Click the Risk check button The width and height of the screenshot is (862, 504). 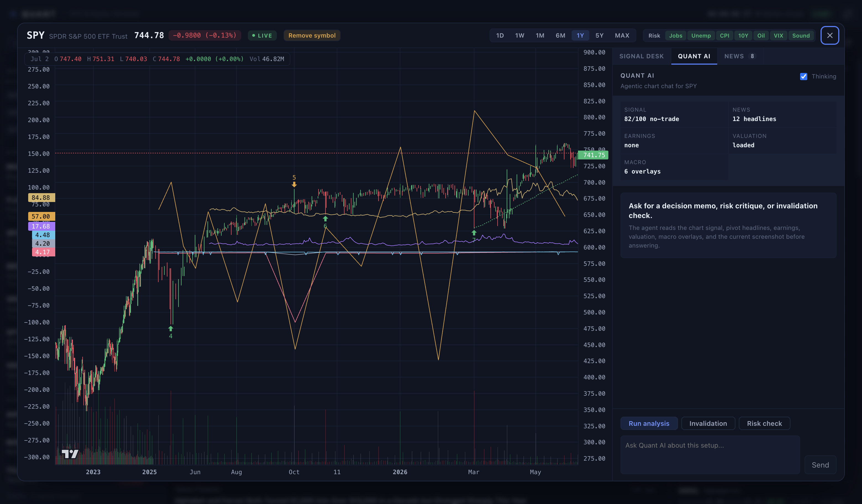point(764,423)
